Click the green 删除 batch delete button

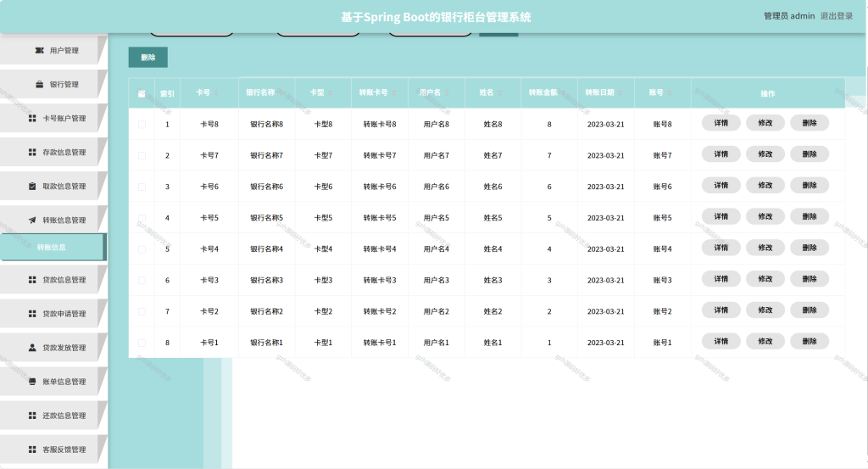[x=147, y=57]
